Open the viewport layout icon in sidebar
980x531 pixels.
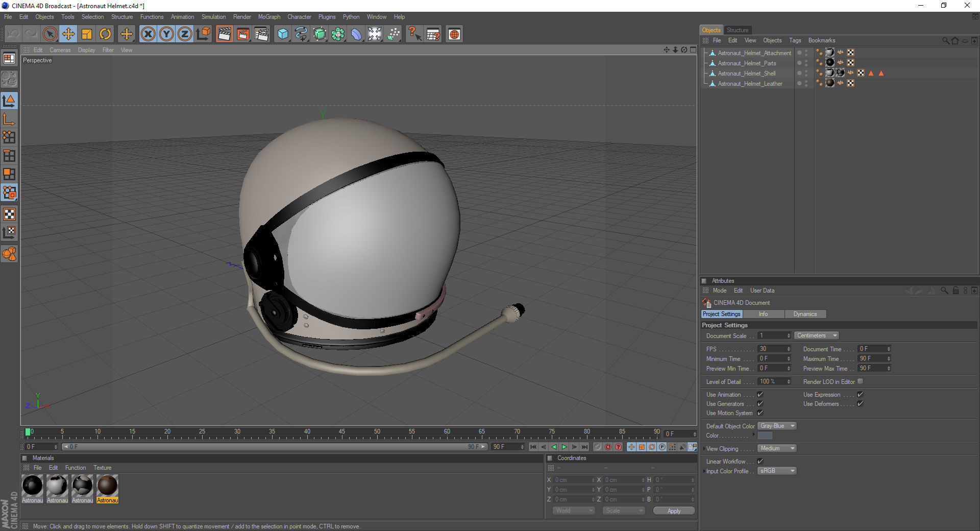9,58
